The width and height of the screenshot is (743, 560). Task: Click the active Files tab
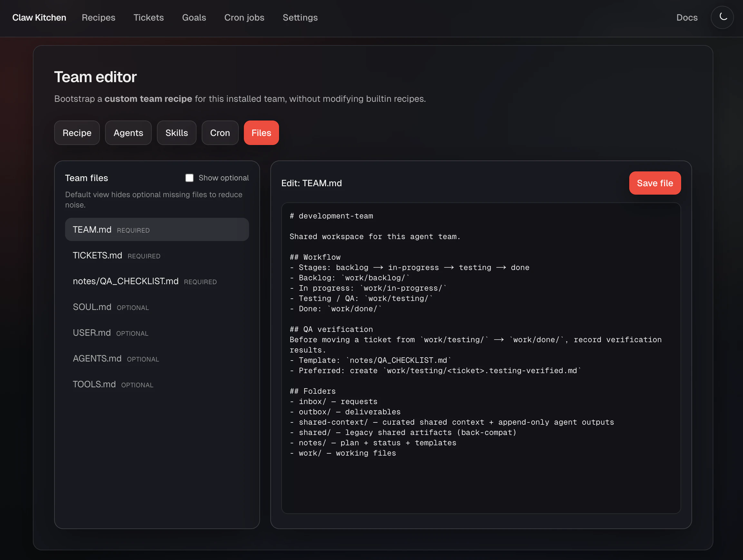(x=261, y=133)
